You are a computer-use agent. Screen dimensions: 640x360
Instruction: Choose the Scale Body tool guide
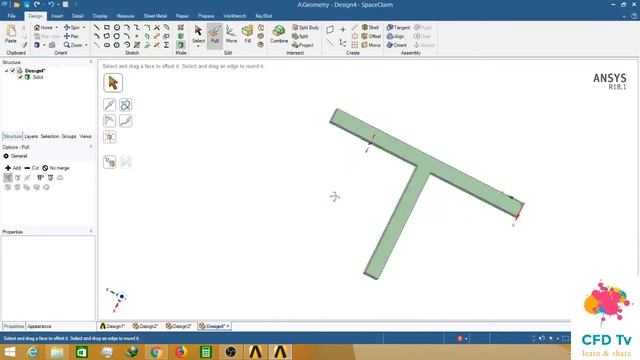pyautogui.click(x=109, y=137)
